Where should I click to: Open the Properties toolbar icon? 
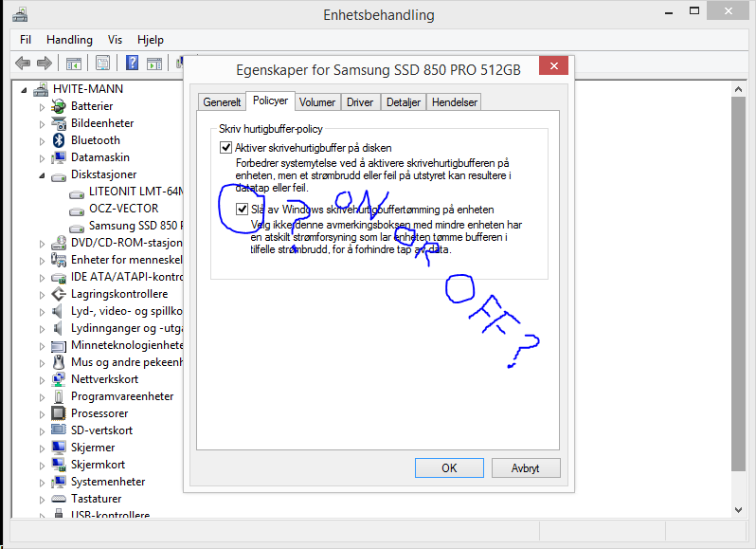tap(102, 63)
